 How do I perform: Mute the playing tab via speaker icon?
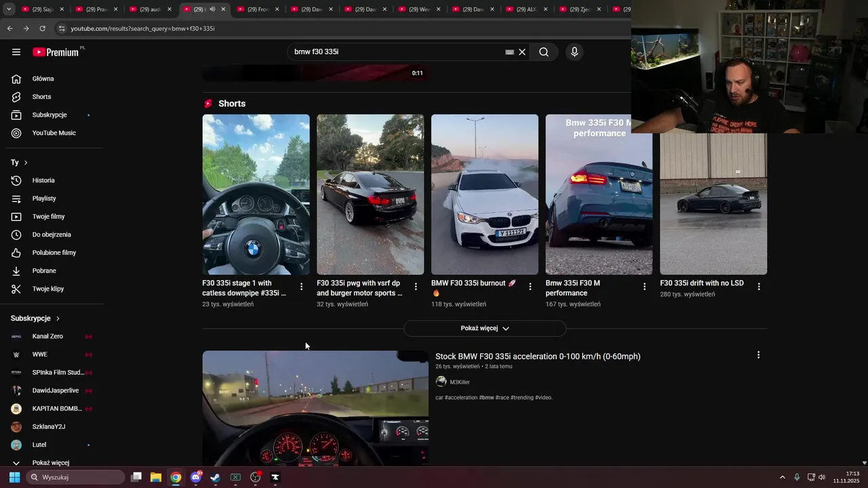(x=212, y=9)
